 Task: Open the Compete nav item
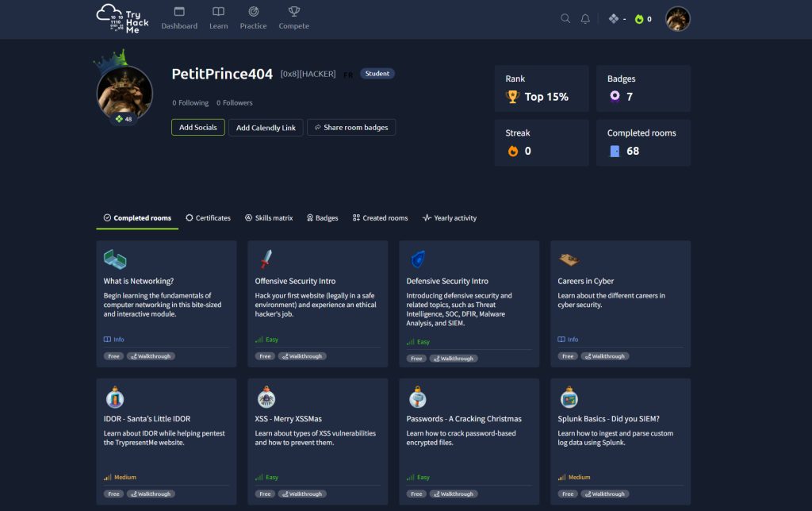[x=293, y=19]
